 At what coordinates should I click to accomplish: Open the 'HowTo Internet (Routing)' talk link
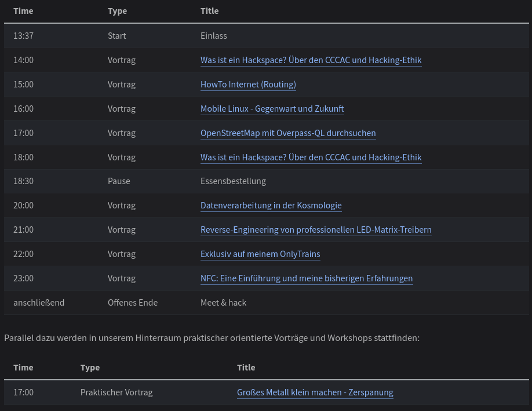[248, 85]
